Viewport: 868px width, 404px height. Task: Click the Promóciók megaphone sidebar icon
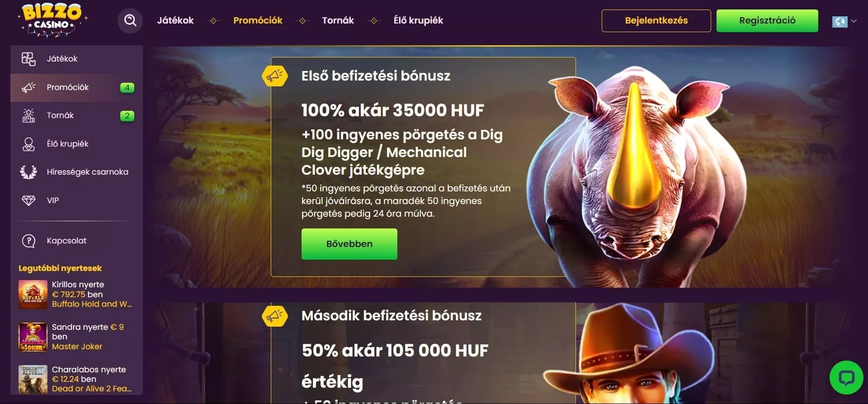pyautogui.click(x=28, y=87)
